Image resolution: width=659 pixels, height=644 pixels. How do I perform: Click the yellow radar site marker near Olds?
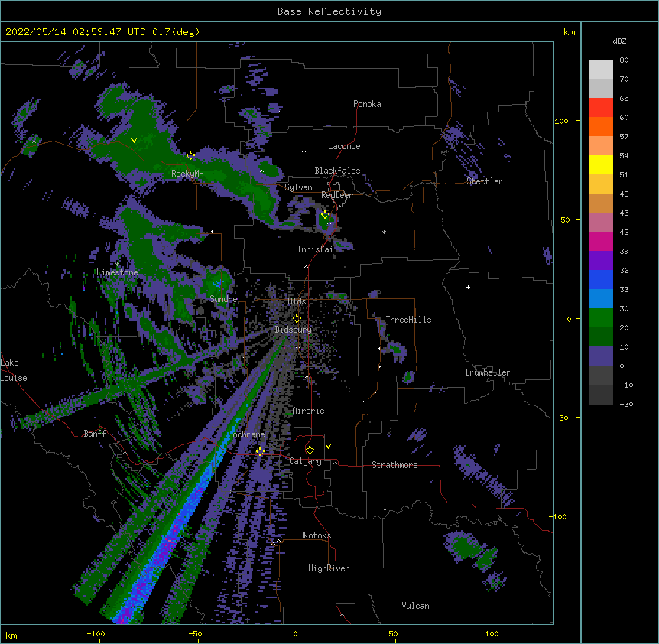(x=297, y=318)
